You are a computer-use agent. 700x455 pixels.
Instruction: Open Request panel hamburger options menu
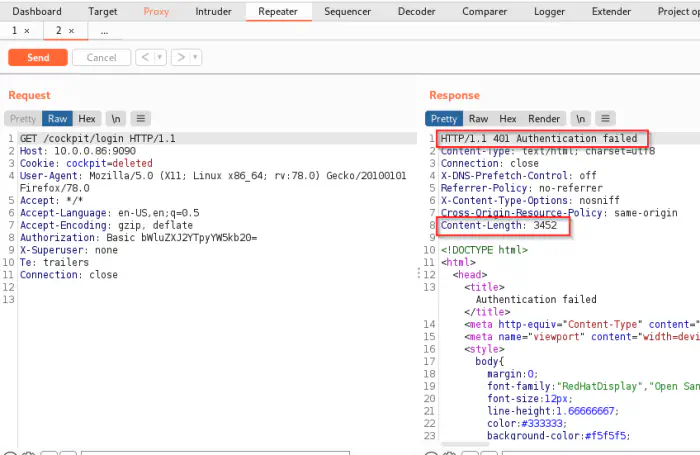coord(141,118)
